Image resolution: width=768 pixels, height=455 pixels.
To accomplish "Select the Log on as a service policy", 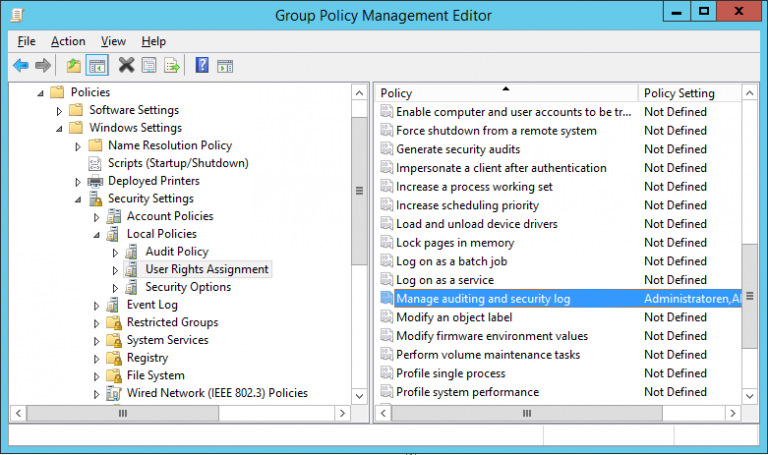I will click(444, 280).
